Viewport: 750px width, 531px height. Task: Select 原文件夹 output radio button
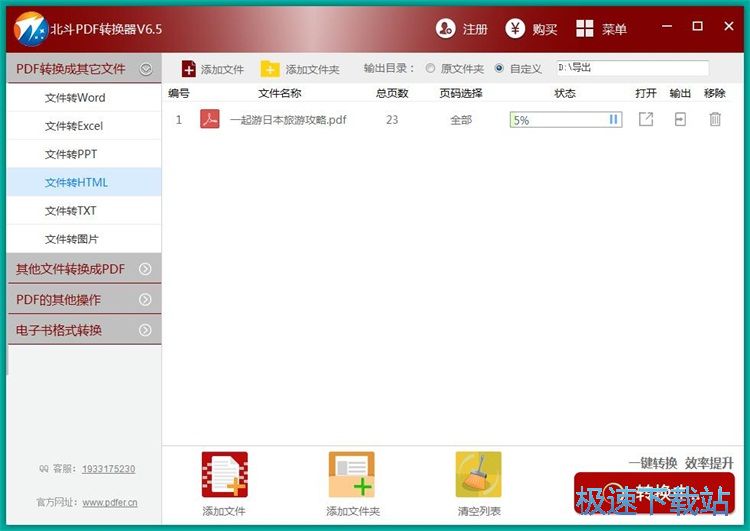(x=430, y=68)
